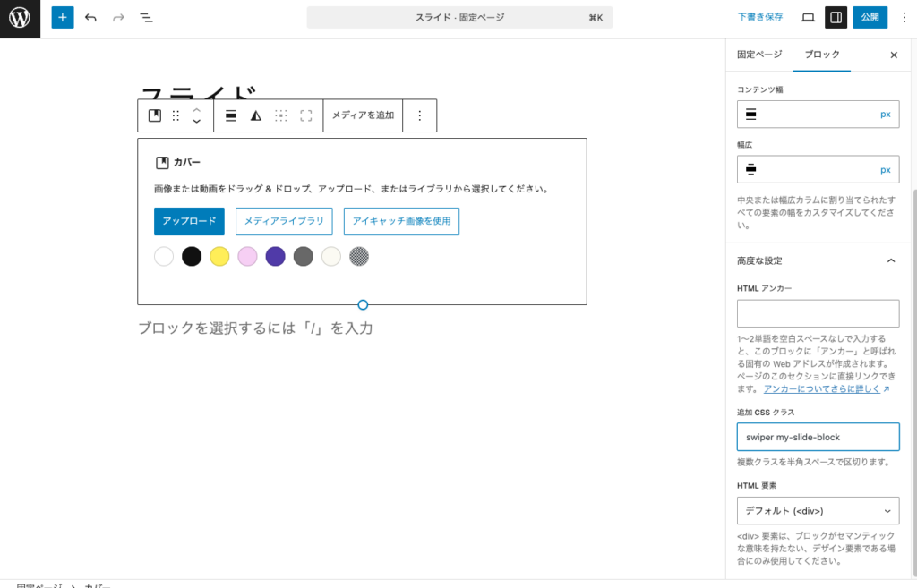Open the block inserter

coord(62,17)
